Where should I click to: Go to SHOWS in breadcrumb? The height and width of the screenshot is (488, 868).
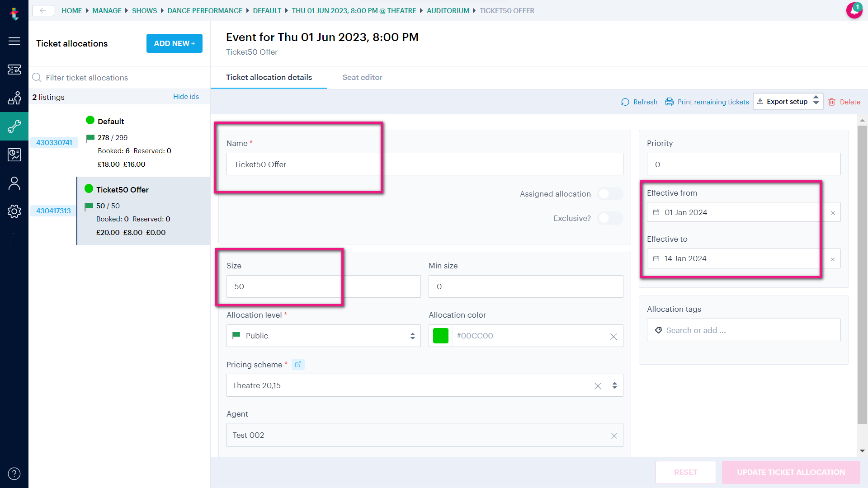[144, 10]
